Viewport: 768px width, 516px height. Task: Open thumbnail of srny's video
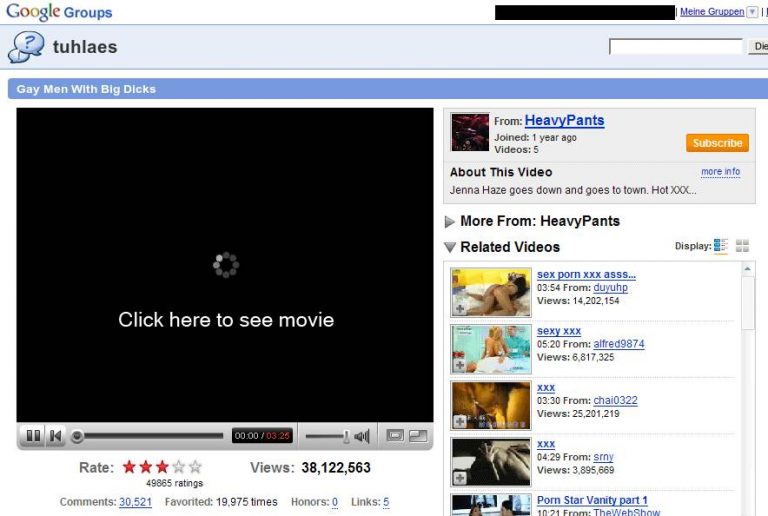(491, 462)
